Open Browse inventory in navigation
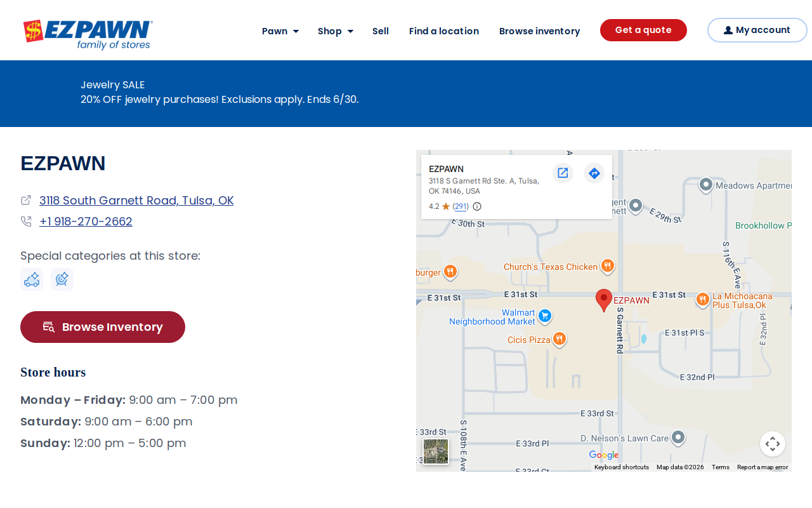 pyautogui.click(x=540, y=31)
